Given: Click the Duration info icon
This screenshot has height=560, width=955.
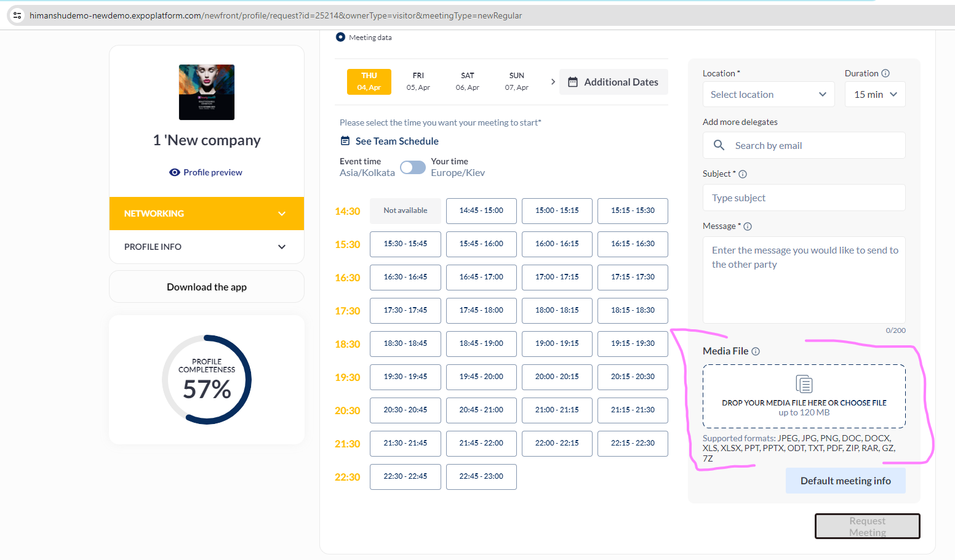Looking at the screenshot, I should 885,73.
